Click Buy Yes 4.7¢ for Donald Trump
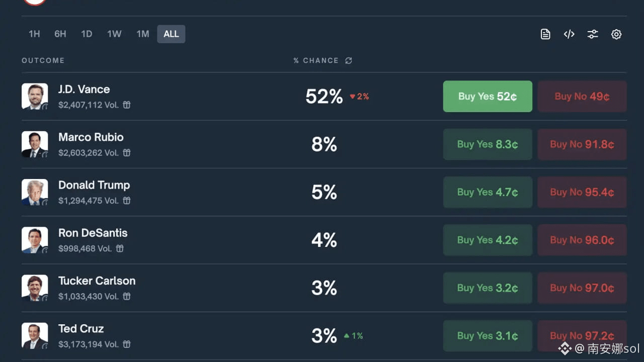The image size is (644, 362). (487, 192)
